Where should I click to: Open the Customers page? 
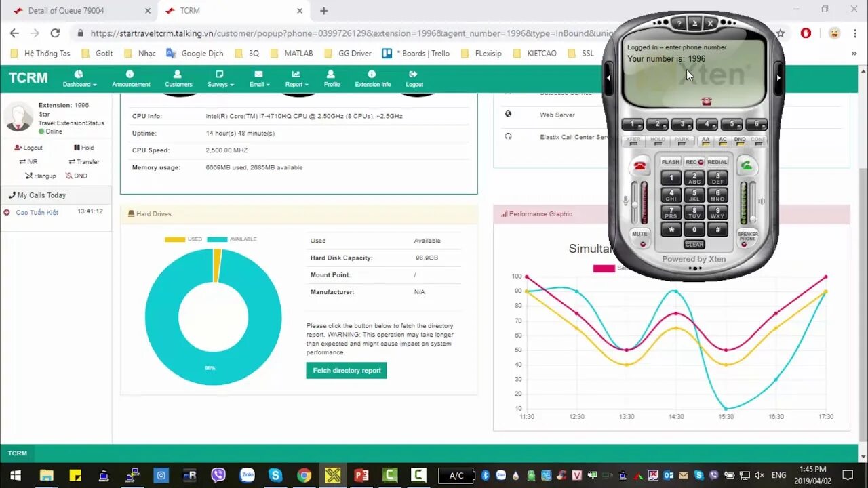point(178,79)
